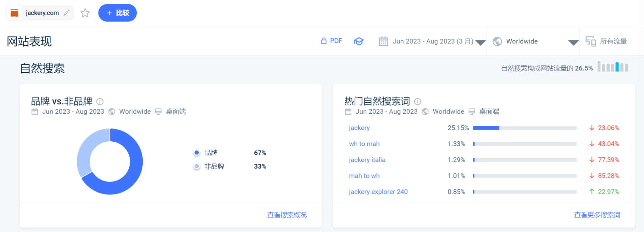Click traffic share bar chart indicator

[x=613, y=66]
